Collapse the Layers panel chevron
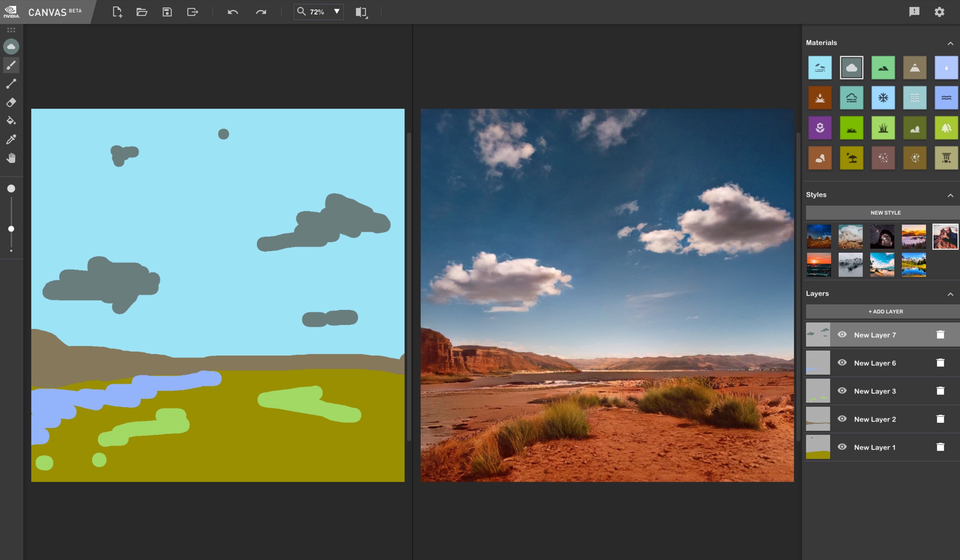 [950, 294]
